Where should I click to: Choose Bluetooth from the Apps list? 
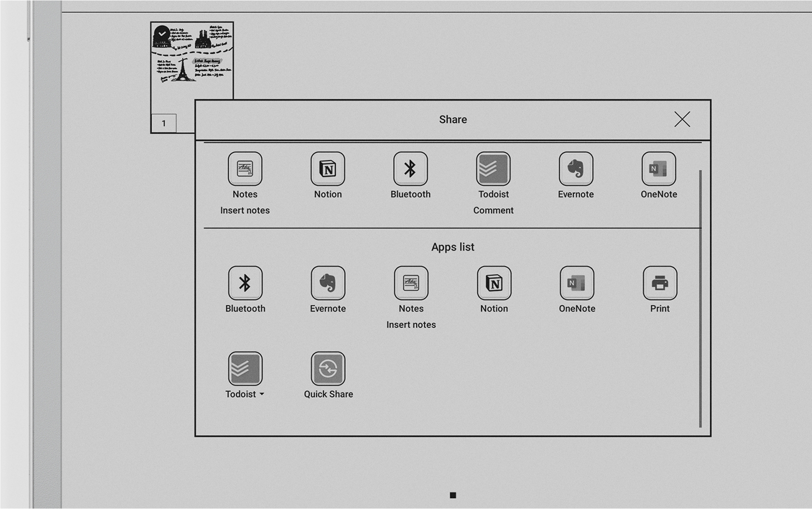point(245,282)
